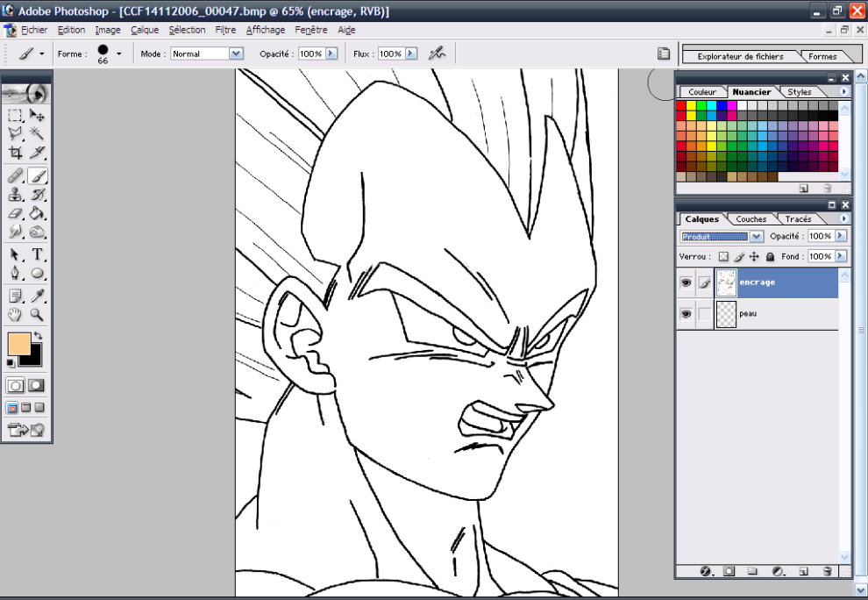Image resolution: width=868 pixels, height=600 pixels.
Task: Activate the Path Selection arrow tool
Action: tap(15, 254)
